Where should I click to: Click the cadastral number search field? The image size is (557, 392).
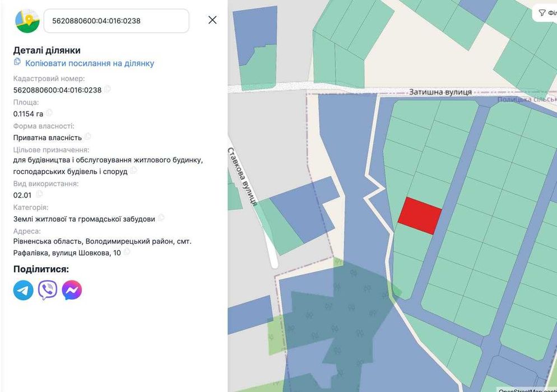click(x=116, y=21)
